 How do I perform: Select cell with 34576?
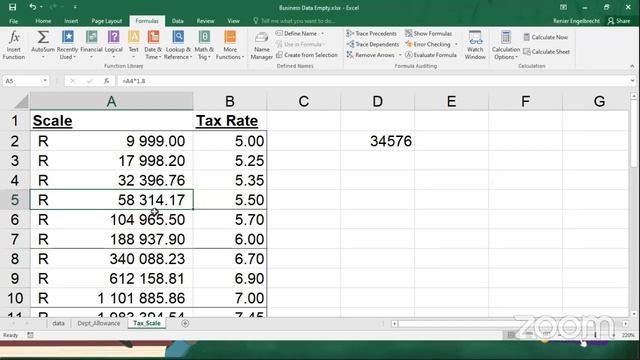pyautogui.click(x=378, y=141)
